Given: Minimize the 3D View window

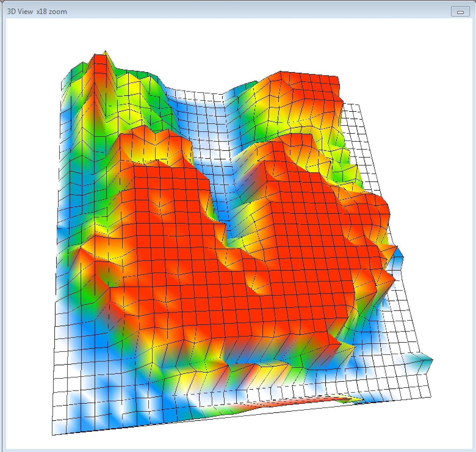Looking at the screenshot, I should click(460, 12).
